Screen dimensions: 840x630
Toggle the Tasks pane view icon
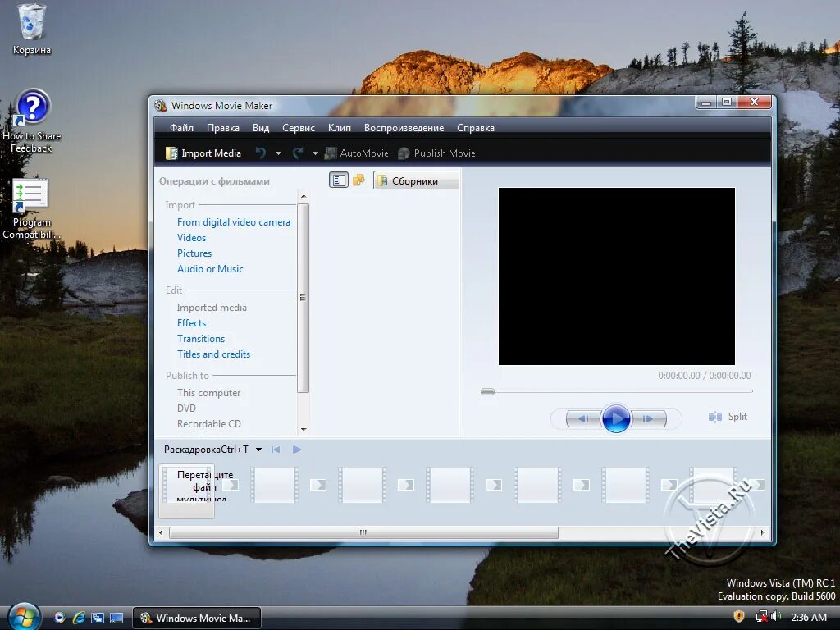pyautogui.click(x=339, y=180)
